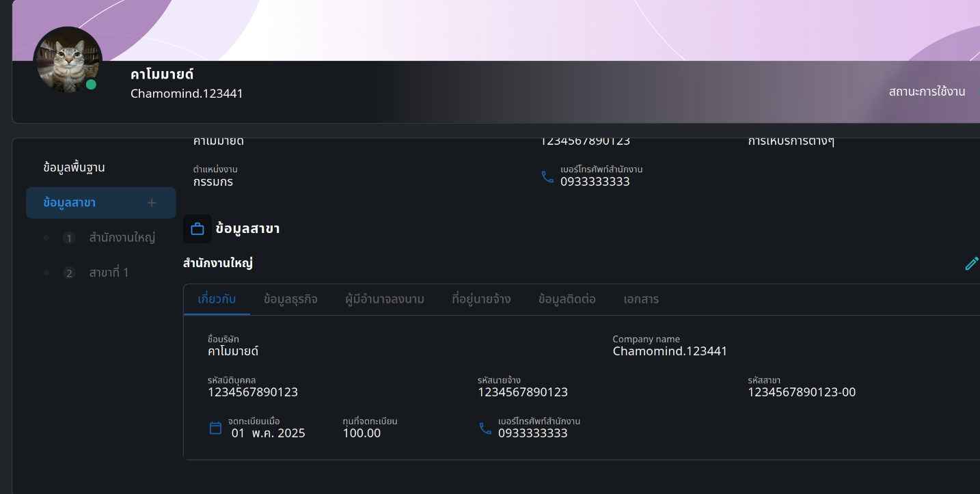980x494 pixels.
Task: Click the phone icon in the เกี่ยวกับ panel
Action: [485, 428]
